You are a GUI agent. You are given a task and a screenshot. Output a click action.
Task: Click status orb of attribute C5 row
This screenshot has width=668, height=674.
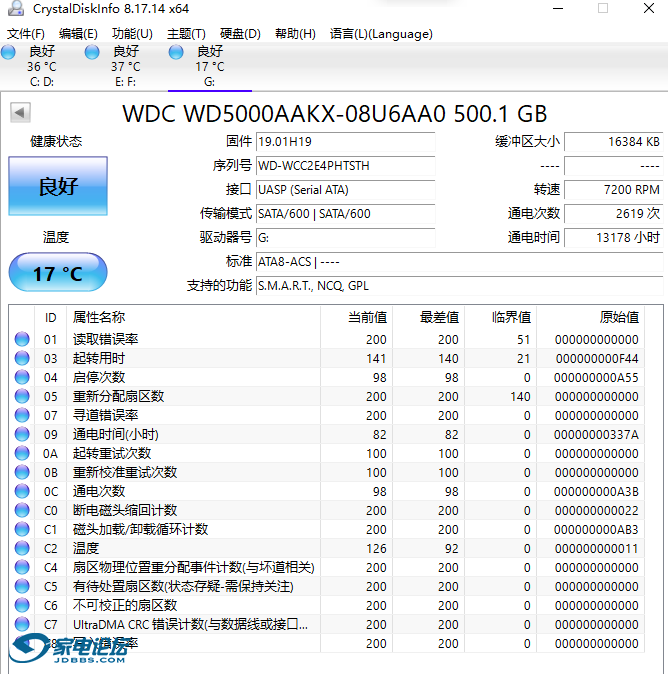[22, 586]
